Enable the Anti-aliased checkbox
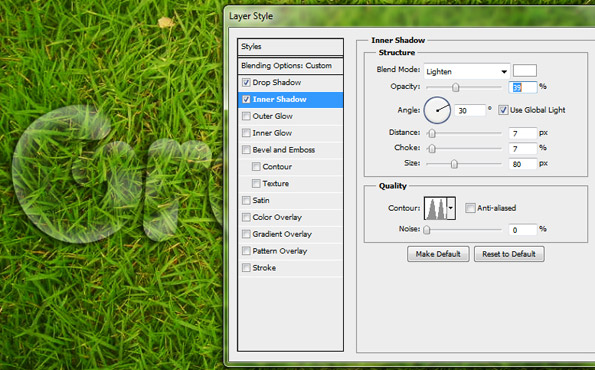 click(x=470, y=208)
